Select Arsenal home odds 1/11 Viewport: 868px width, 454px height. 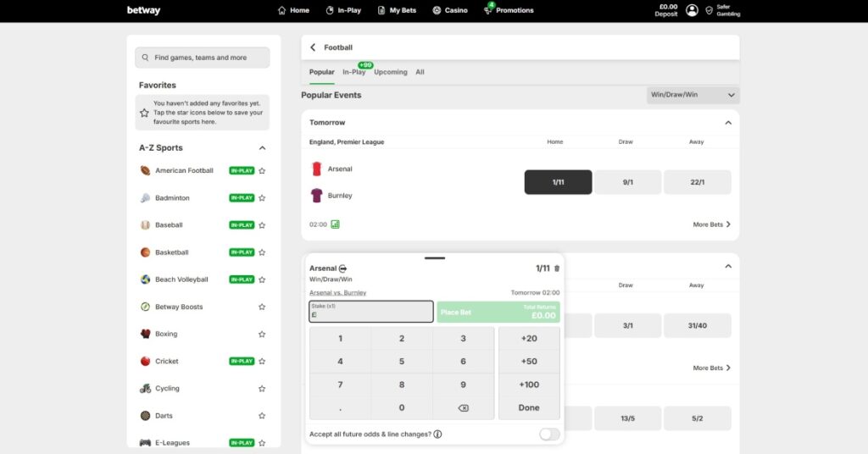(x=558, y=182)
